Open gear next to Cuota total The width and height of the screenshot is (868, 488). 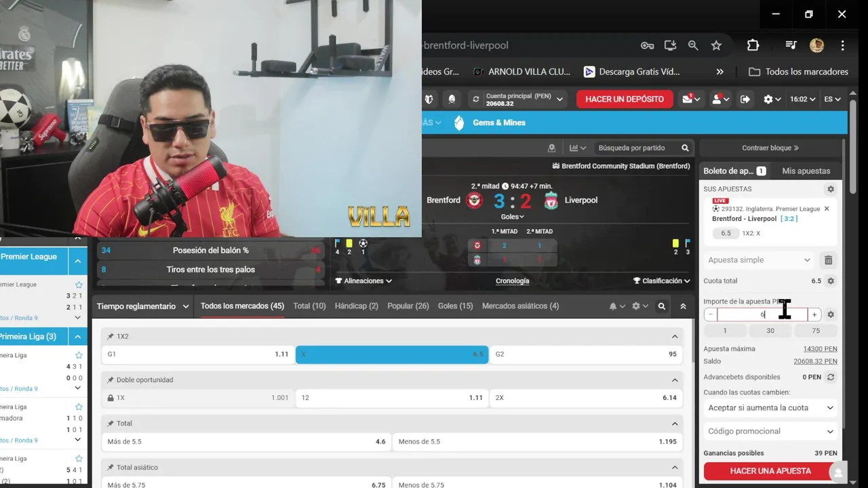click(x=830, y=281)
